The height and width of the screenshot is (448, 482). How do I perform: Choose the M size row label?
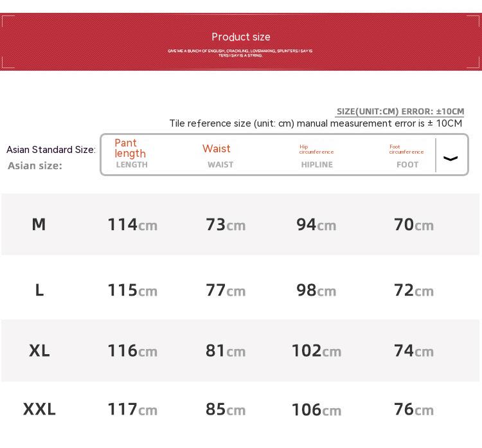(x=39, y=224)
